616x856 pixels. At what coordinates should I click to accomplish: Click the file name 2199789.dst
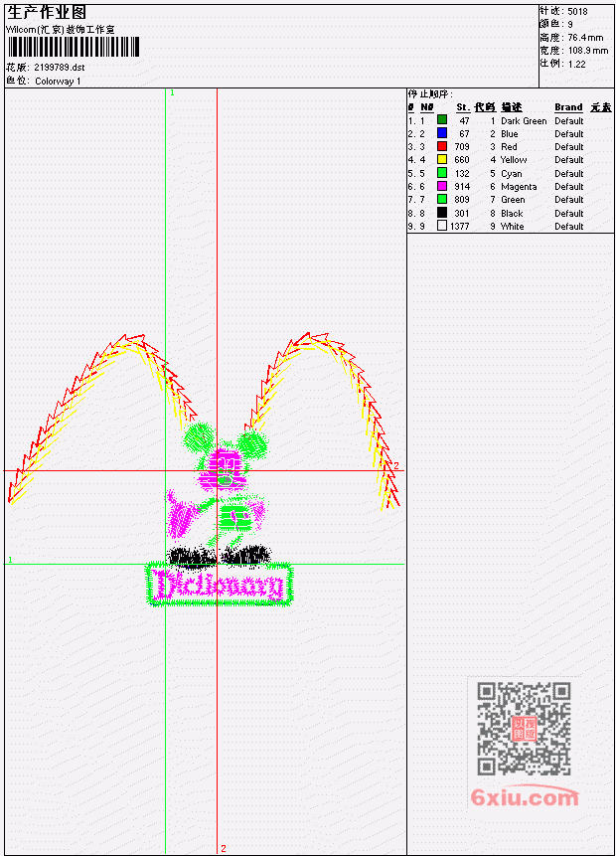60,68
